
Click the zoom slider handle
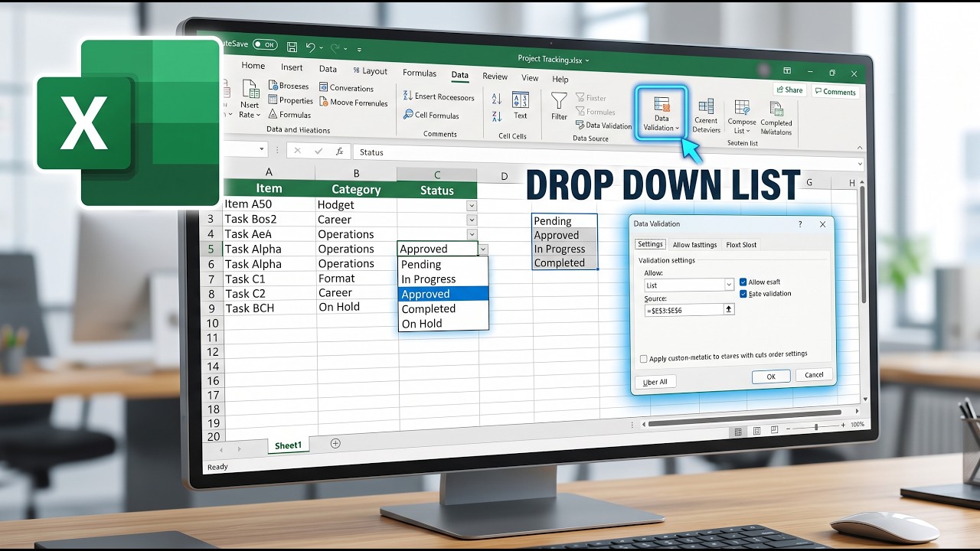[816, 426]
